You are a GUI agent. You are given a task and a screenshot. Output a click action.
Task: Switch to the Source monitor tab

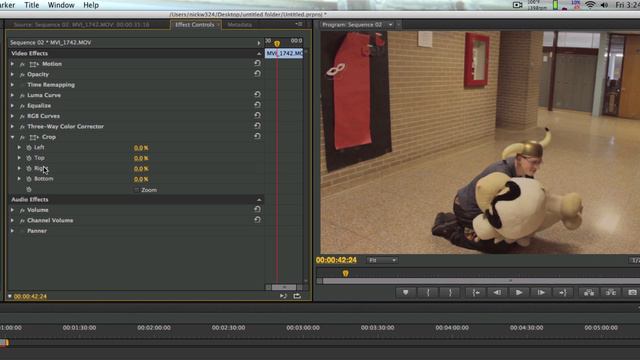(x=81, y=24)
